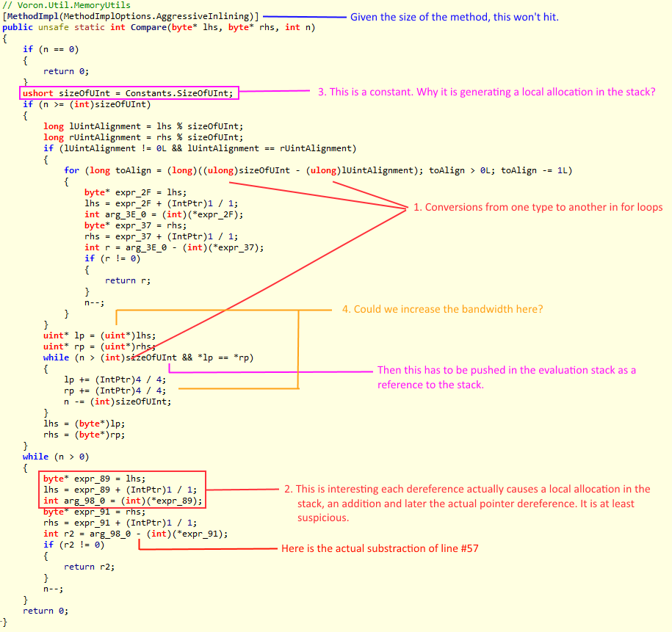Click the red-boxed 'byte* expr_89 = lhs;' line
The height and width of the screenshot is (632, 672).
tap(94, 479)
